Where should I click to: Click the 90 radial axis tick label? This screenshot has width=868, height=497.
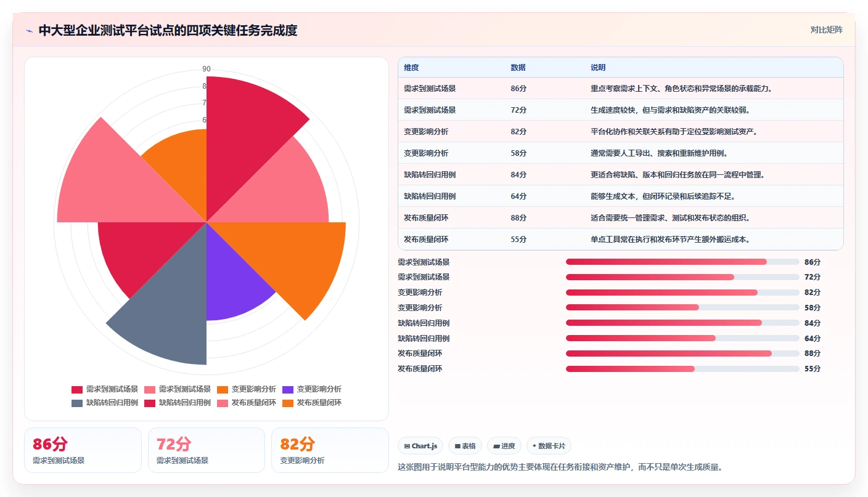pyautogui.click(x=207, y=69)
